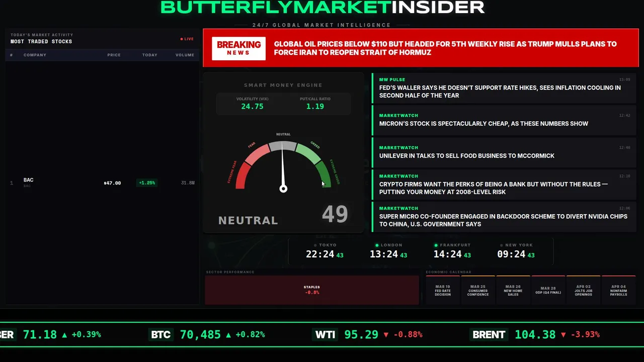Click the Smart Money Engine title
Screen dimensions: 644x362
tap(283, 85)
